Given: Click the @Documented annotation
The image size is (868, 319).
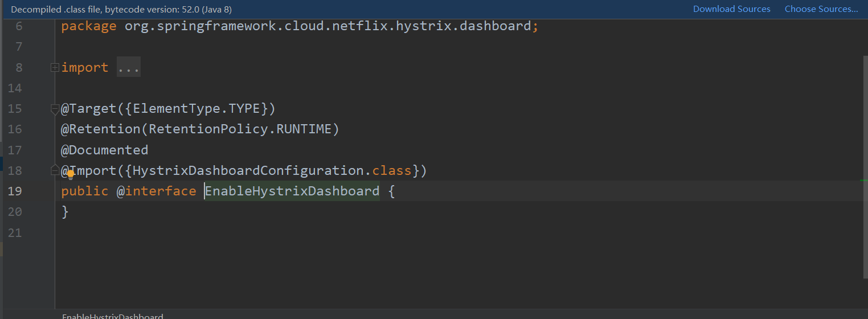Looking at the screenshot, I should [105, 150].
